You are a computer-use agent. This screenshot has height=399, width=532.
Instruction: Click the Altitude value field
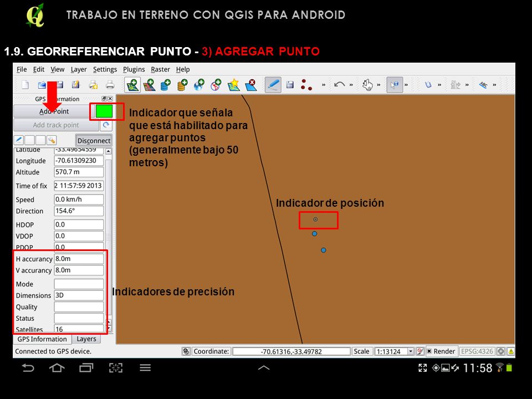point(79,172)
